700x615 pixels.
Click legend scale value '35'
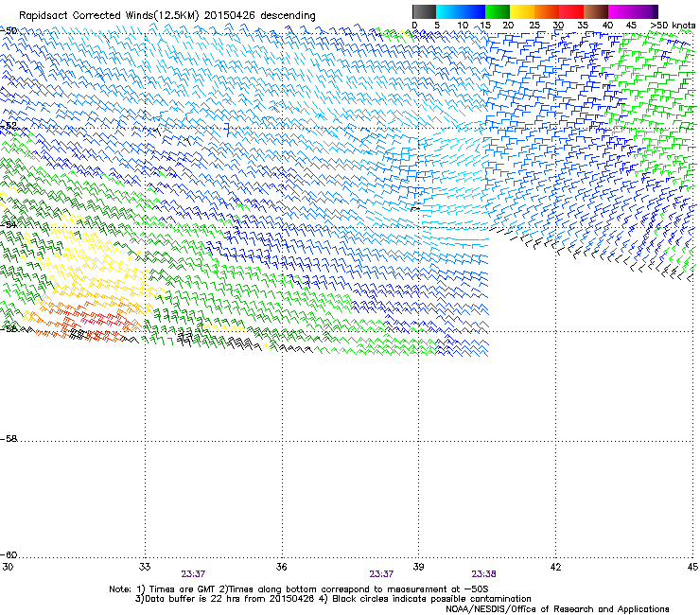[x=583, y=26]
